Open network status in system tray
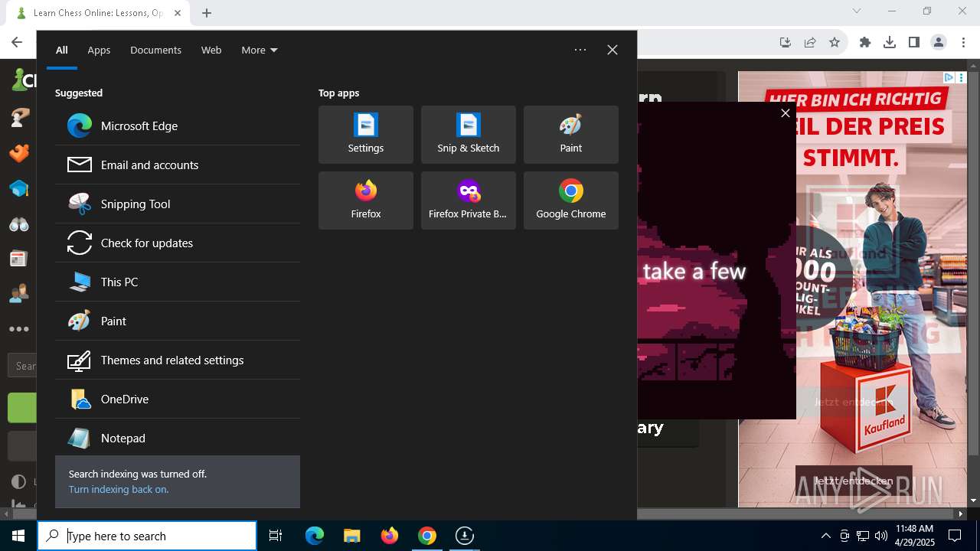The width and height of the screenshot is (980, 551). (863, 536)
